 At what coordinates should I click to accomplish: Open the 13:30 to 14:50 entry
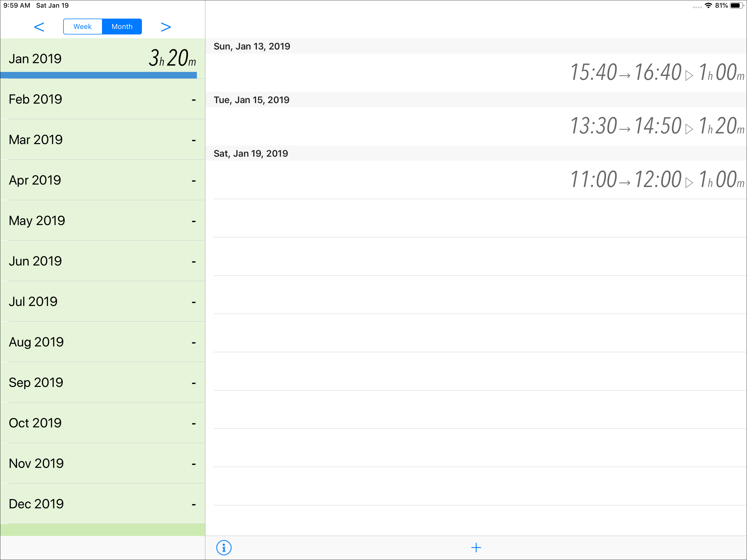tap(476, 126)
